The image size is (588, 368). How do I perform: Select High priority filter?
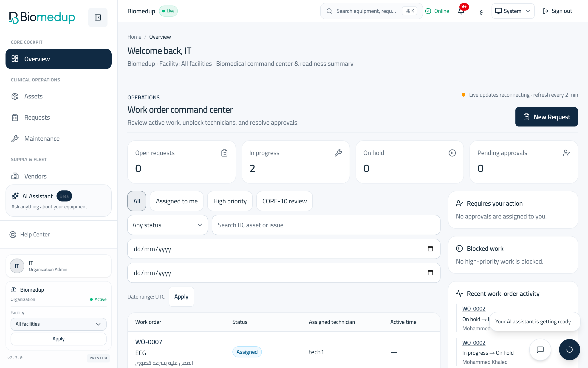pyautogui.click(x=230, y=201)
